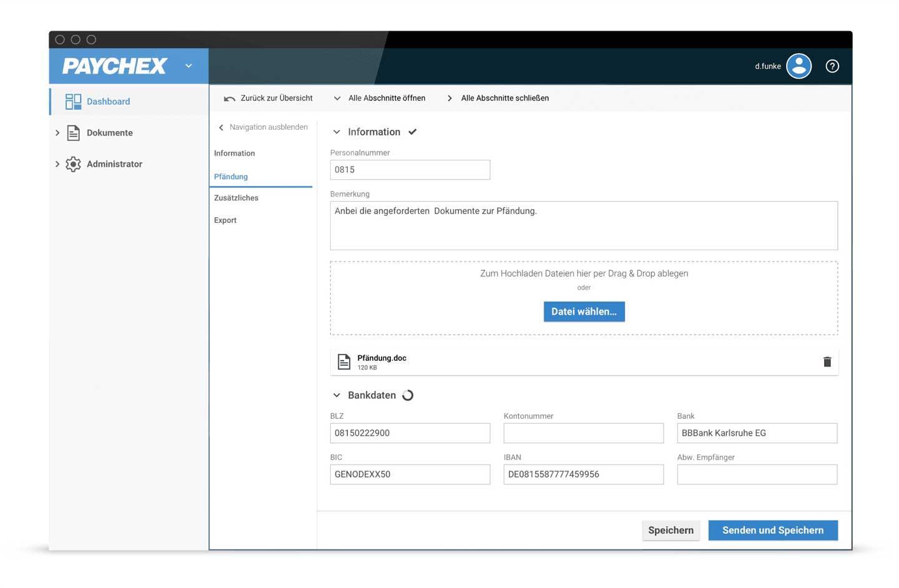Click Navigation ausblenden text

268,127
